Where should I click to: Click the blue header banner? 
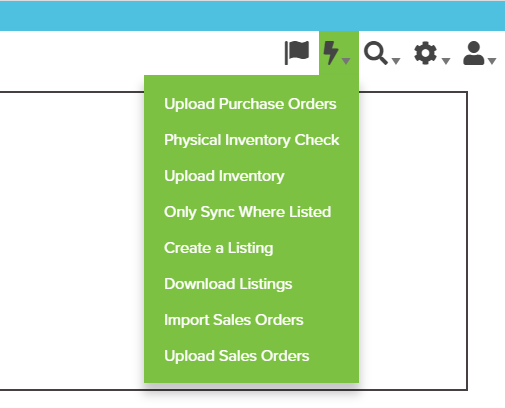252,16
